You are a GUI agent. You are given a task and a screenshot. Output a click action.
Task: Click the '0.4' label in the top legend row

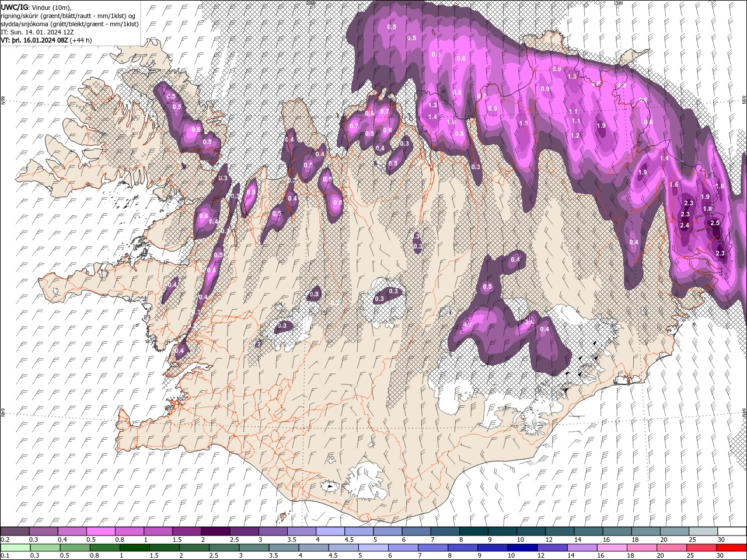(x=62, y=540)
